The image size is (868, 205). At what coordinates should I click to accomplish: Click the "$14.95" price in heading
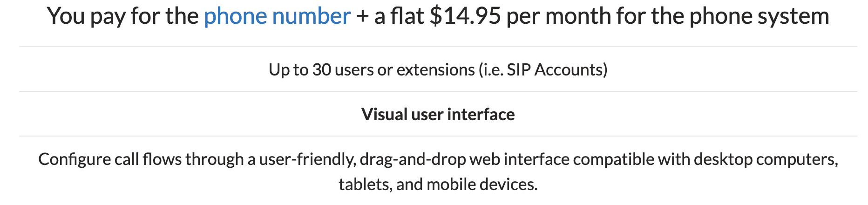[465, 16]
